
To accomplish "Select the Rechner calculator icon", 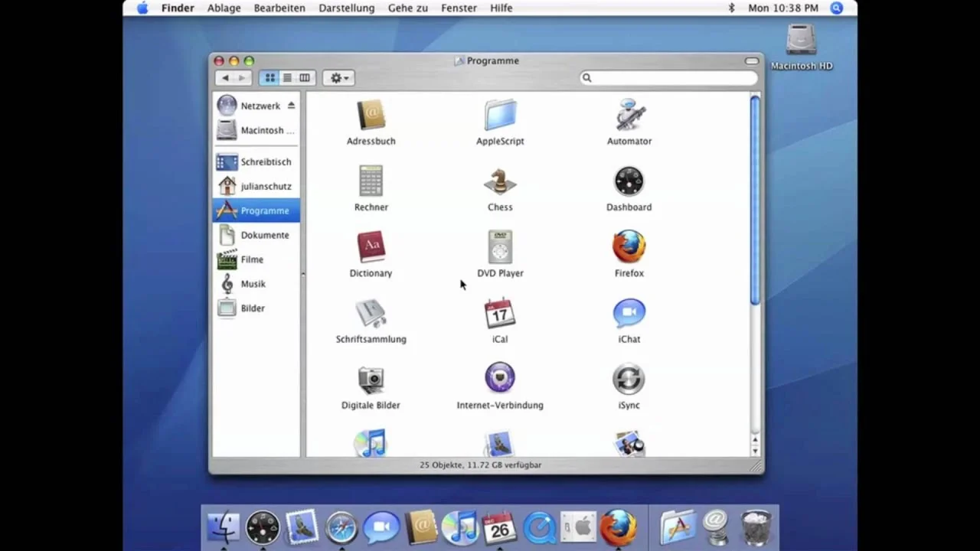I will (371, 181).
